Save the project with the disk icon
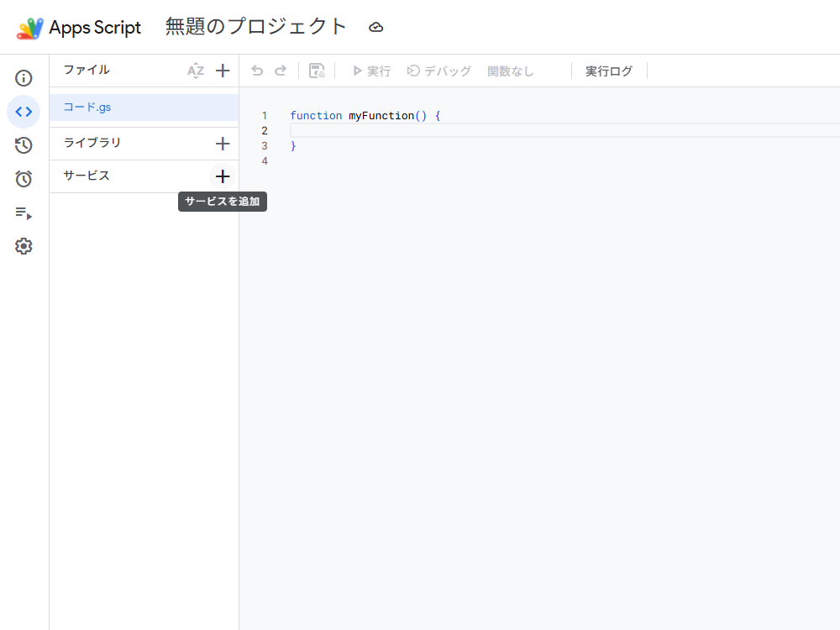This screenshot has width=840, height=630. click(317, 71)
